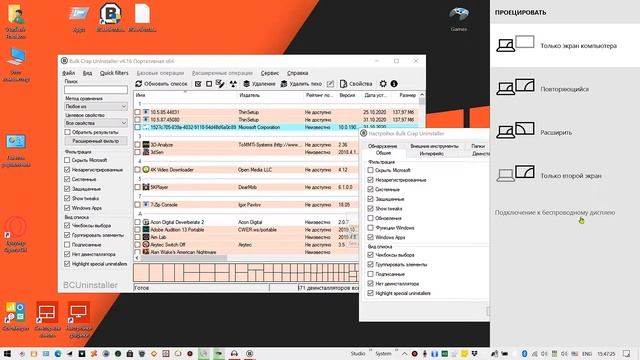
Task: Click the list vertical scrollbar up arrow
Action: [x=422, y=95]
